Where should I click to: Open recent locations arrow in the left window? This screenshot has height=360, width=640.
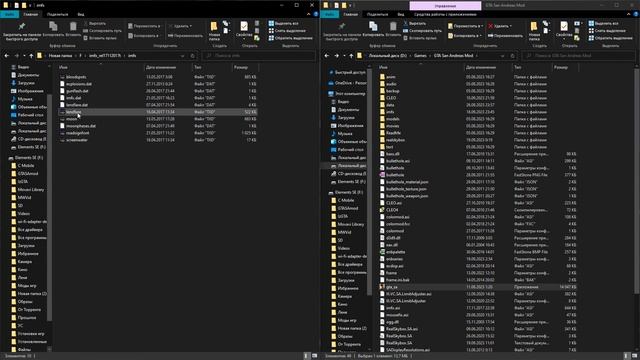pos(24,56)
